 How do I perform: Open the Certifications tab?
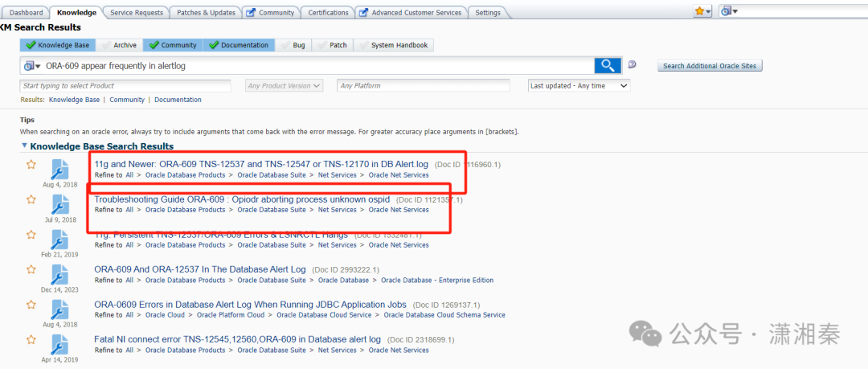point(328,12)
